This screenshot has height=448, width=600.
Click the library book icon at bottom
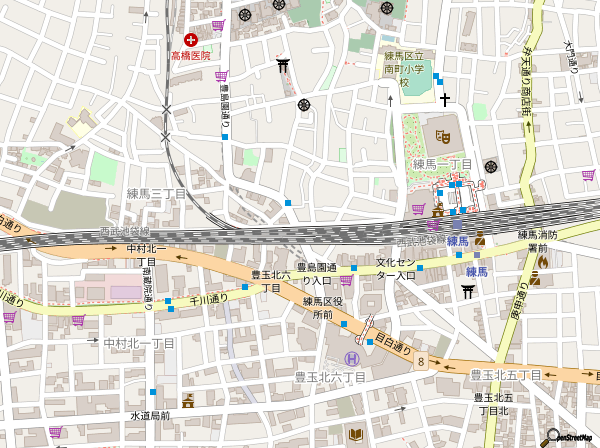(354, 434)
